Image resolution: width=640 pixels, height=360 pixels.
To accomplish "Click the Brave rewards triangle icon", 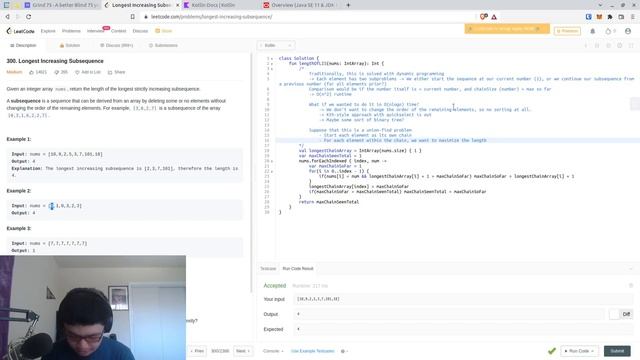I will pos(494,17).
